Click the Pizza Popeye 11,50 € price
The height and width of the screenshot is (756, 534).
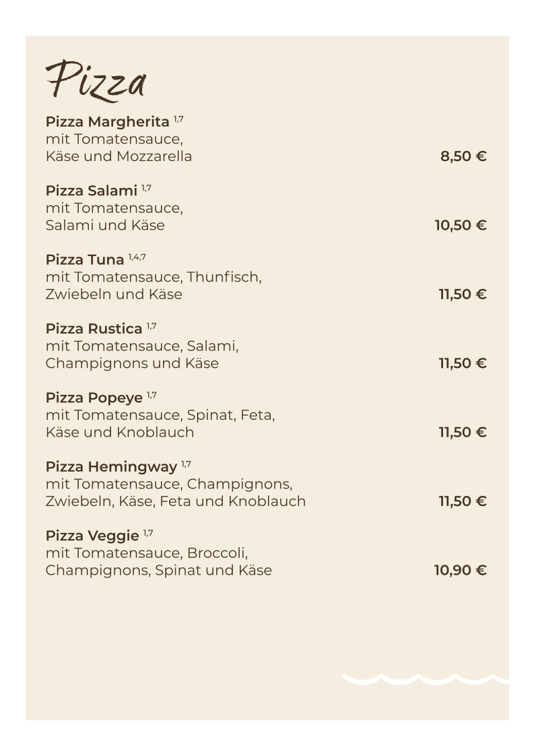[x=462, y=433]
